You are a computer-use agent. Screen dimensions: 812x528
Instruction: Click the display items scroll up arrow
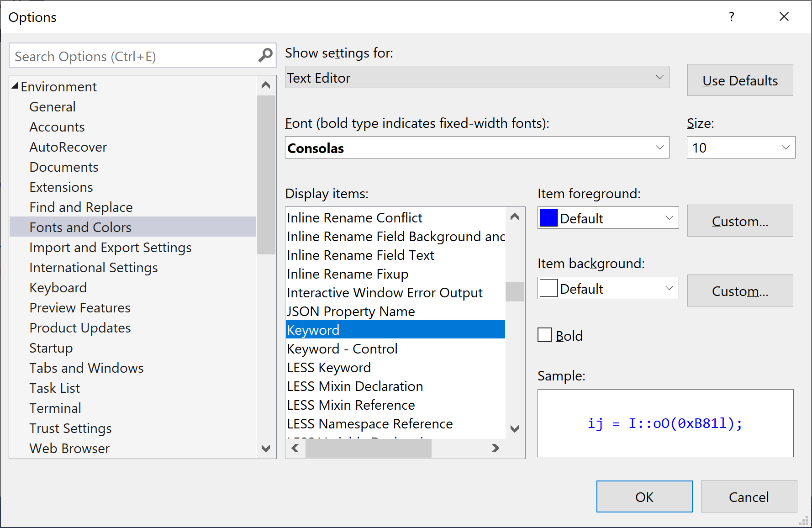(515, 216)
